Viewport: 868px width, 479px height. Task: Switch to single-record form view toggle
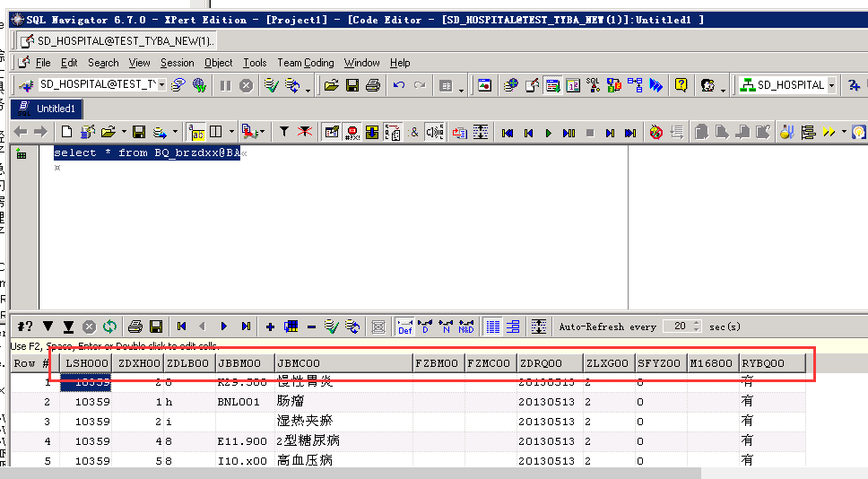(x=513, y=327)
